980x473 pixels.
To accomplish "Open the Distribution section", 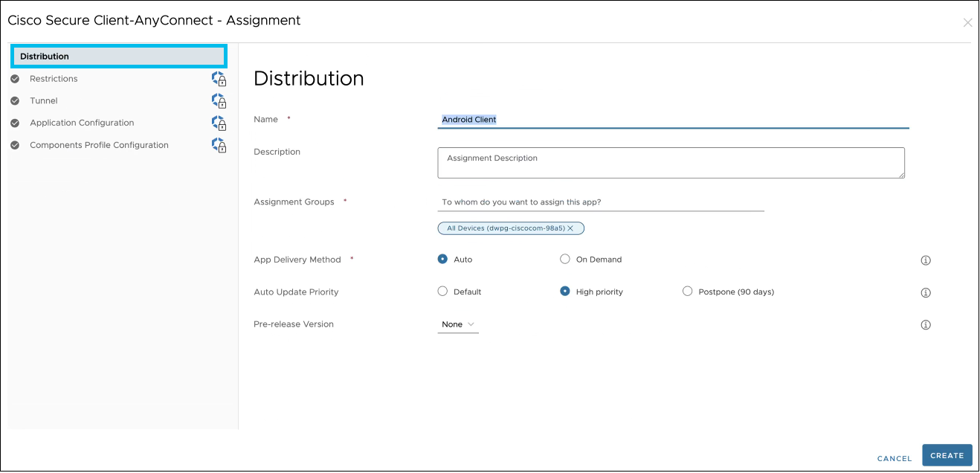I will (119, 57).
